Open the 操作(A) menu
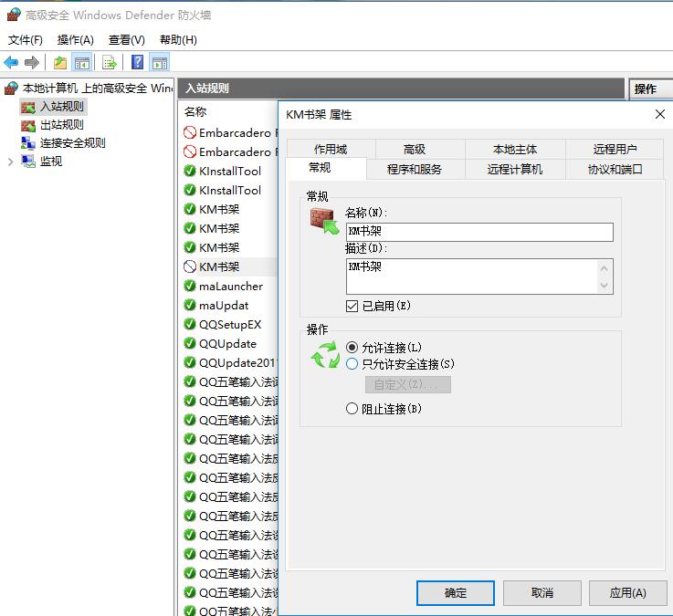 pyautogui.click(x=76, y=40)
